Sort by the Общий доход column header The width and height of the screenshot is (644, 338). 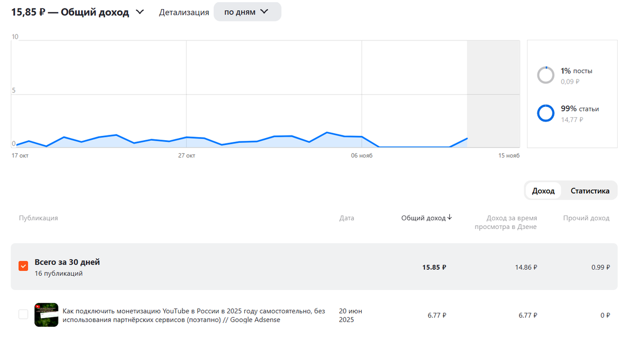pos(423,218)
